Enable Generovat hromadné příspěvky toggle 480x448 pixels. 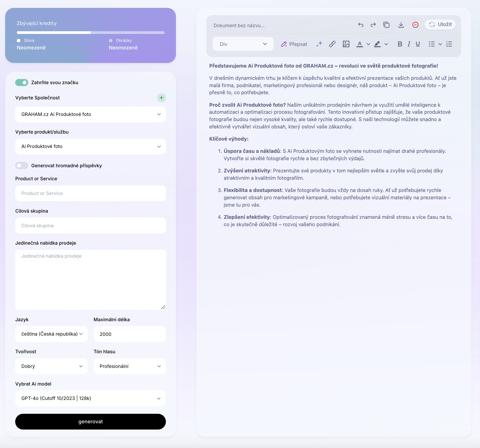(x=22, y=166)
